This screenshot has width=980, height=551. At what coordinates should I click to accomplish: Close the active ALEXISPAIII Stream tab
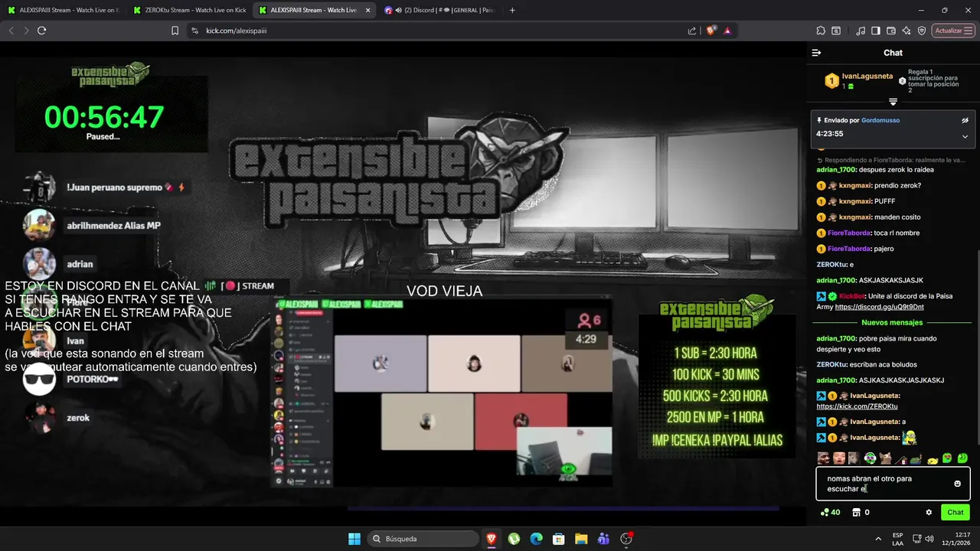coord(368,10)
